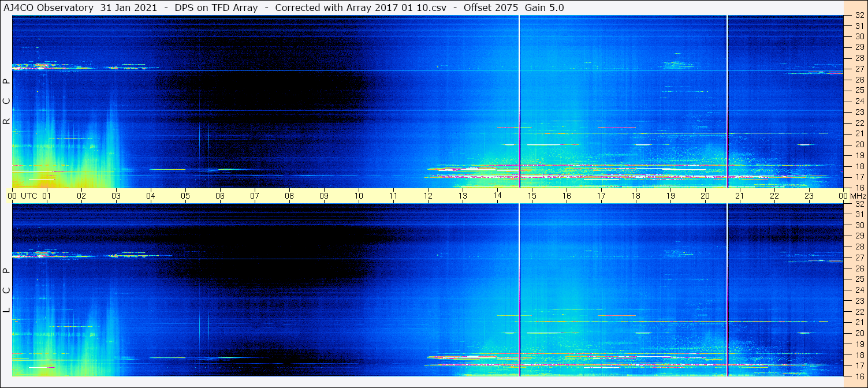Click RCP calibration line just before 15 UTC

[520, 102]
